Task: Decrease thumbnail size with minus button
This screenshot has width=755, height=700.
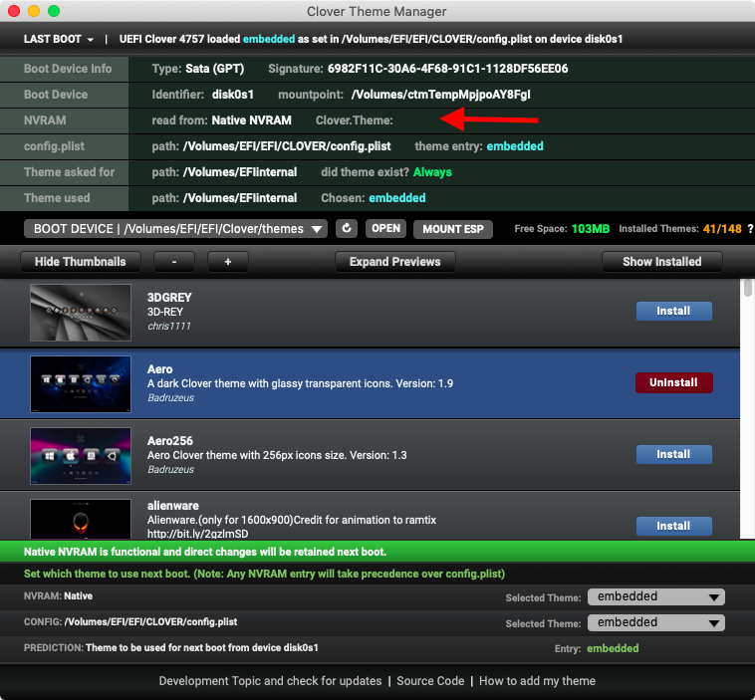Action: (x=174, y=262)
